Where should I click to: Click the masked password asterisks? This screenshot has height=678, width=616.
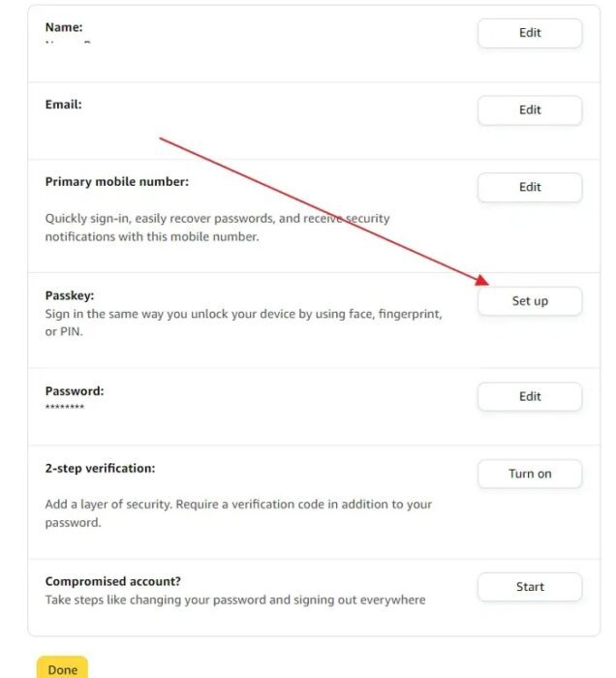tap(65, 408)
